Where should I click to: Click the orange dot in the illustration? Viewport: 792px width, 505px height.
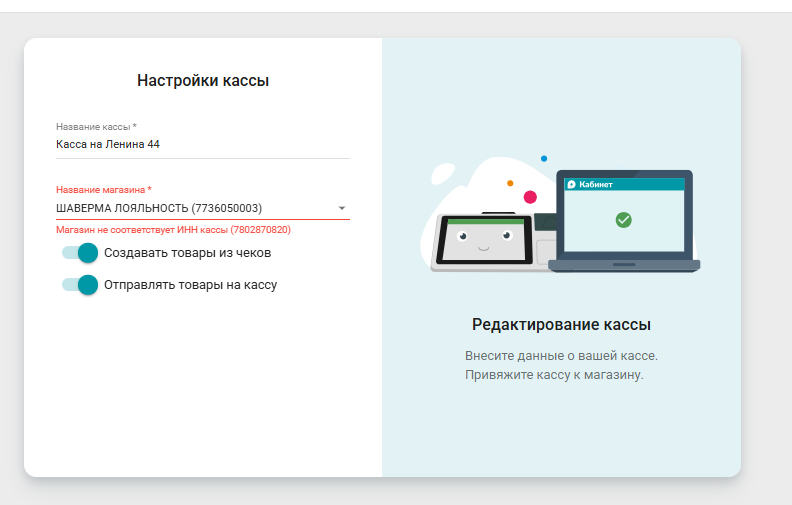point(510,183)
